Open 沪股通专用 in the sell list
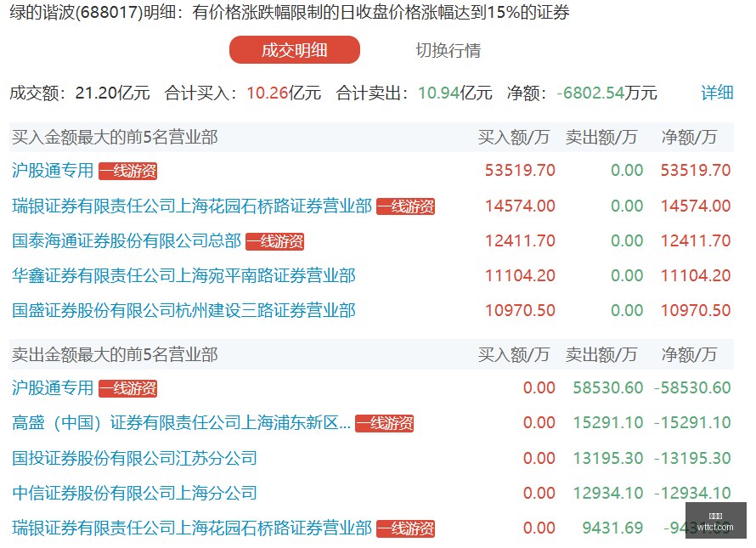756x548 pixels. coord(53,387)
